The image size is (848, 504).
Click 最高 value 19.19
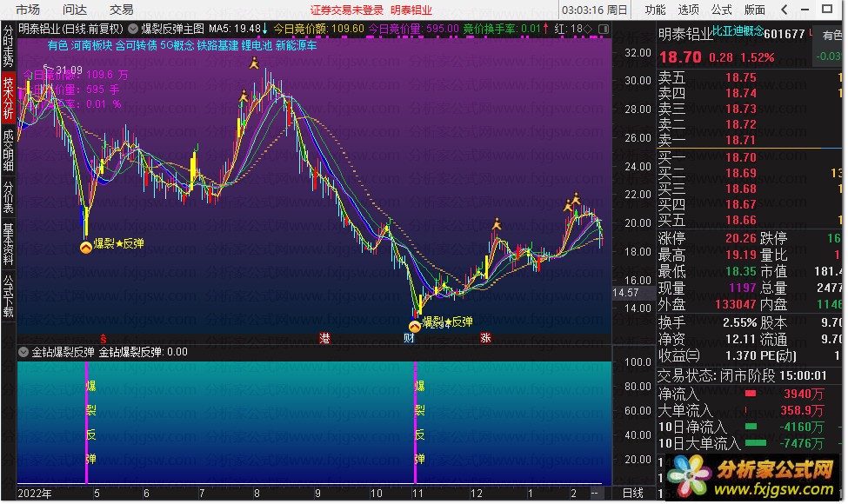pos(741,255)
